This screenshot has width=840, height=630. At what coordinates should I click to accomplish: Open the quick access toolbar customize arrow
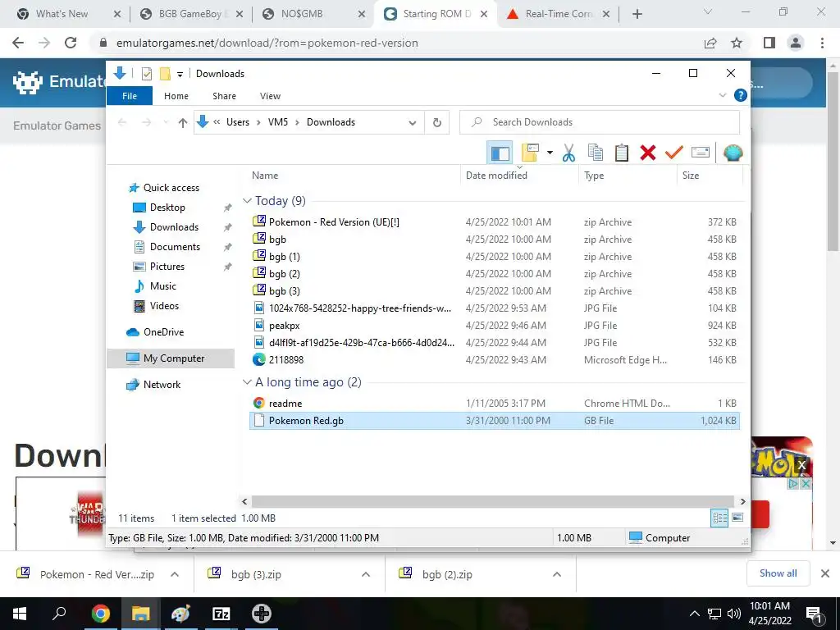point(180,74)
